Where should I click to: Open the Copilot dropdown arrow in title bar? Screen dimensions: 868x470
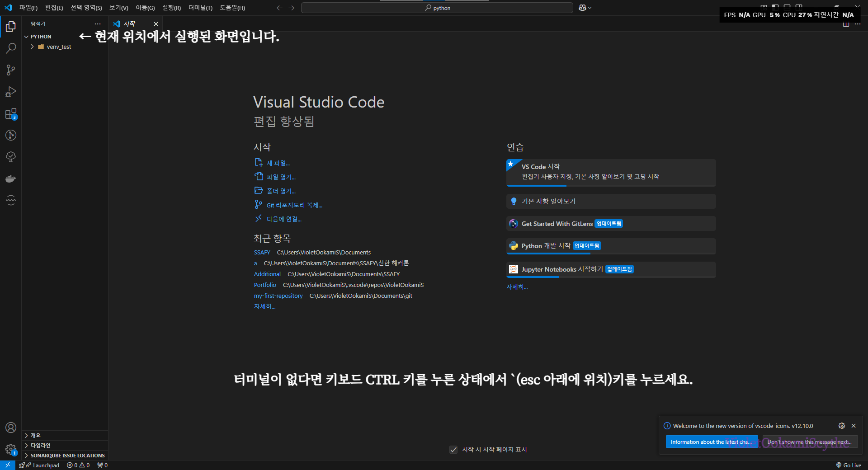pyautogui.click(x=590, y=8)
